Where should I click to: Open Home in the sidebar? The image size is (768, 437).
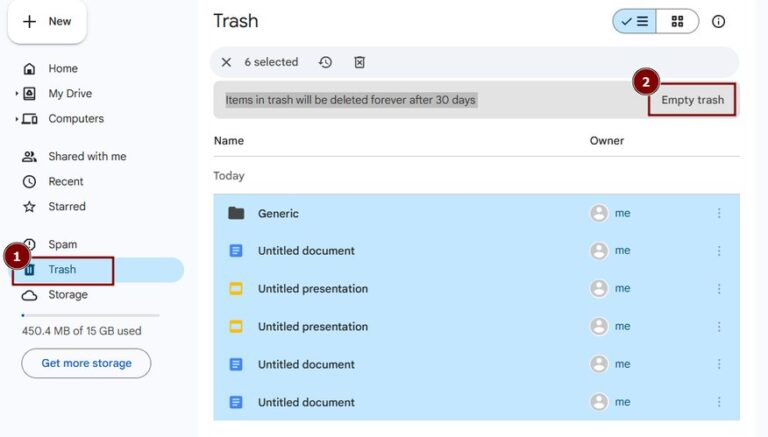pyautogui.click(x=63, y=69)
